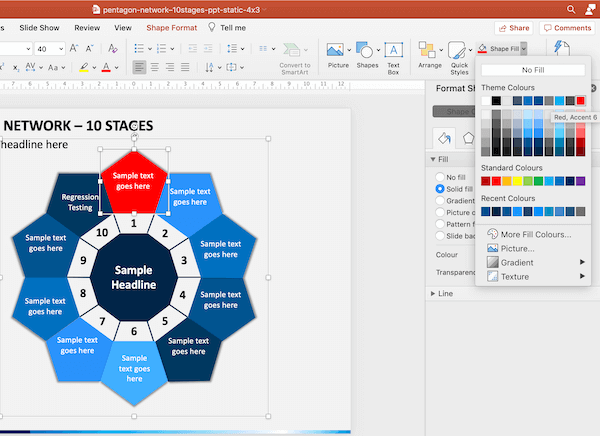This screenshot has height=436, width=600.
Task: Increase list indent level
Action: pos(208,49)
